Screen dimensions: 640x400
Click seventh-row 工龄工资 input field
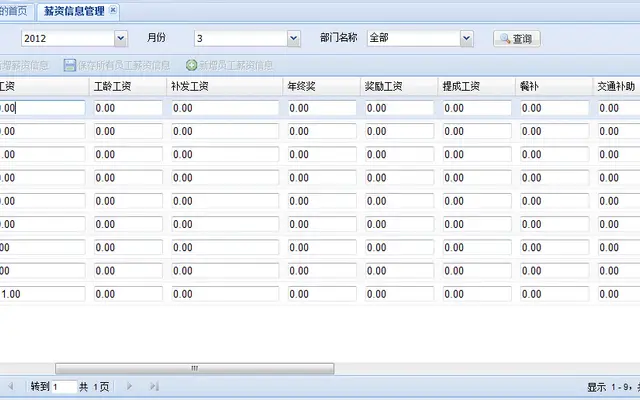(128, 248)
